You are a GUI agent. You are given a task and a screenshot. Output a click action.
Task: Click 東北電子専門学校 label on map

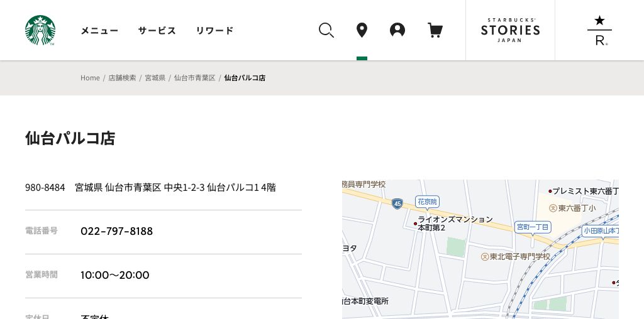tap(520, 257)
